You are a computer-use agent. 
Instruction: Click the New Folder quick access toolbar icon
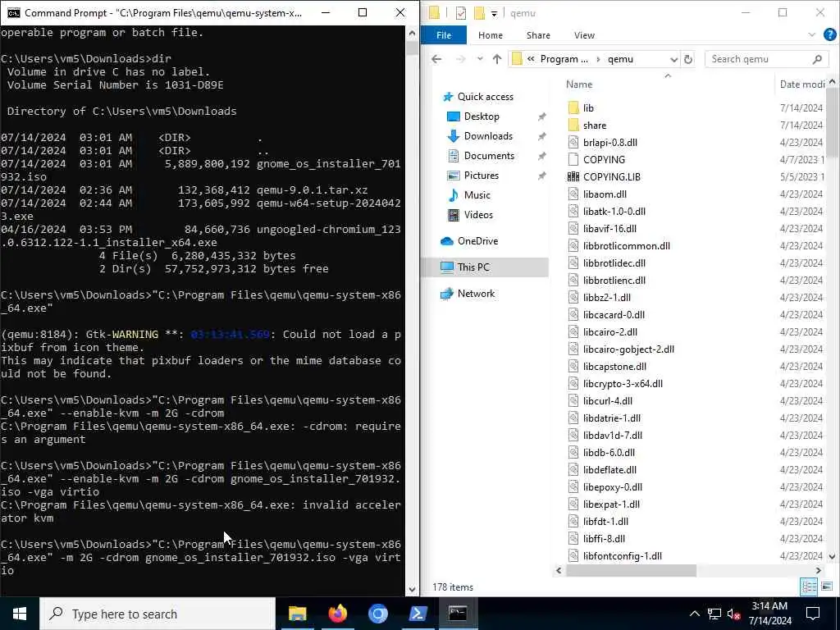pyautogui.click(x=479, y=13)
